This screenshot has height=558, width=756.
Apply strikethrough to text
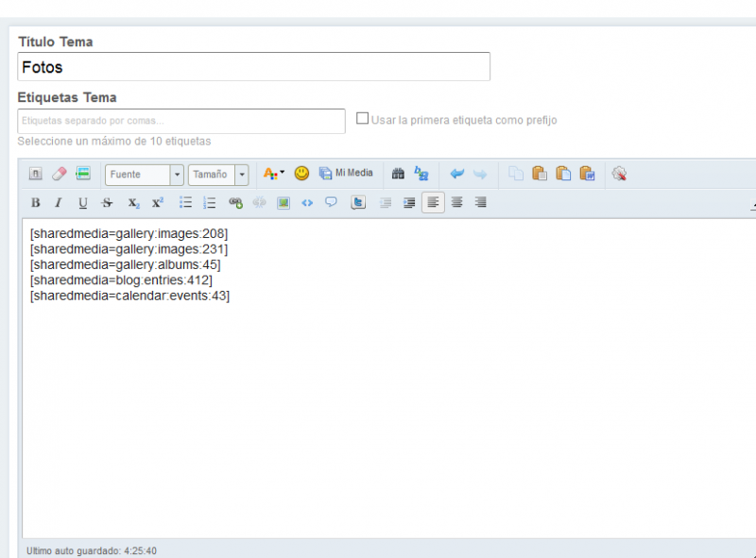point(107,203)
